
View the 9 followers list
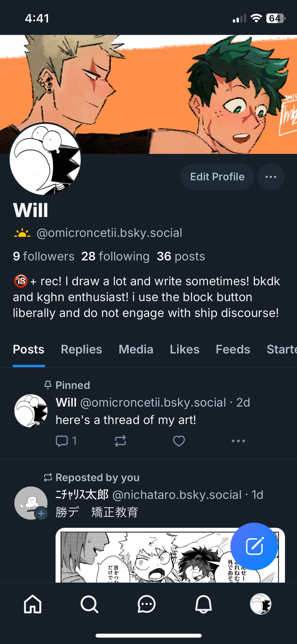point(44,256)
